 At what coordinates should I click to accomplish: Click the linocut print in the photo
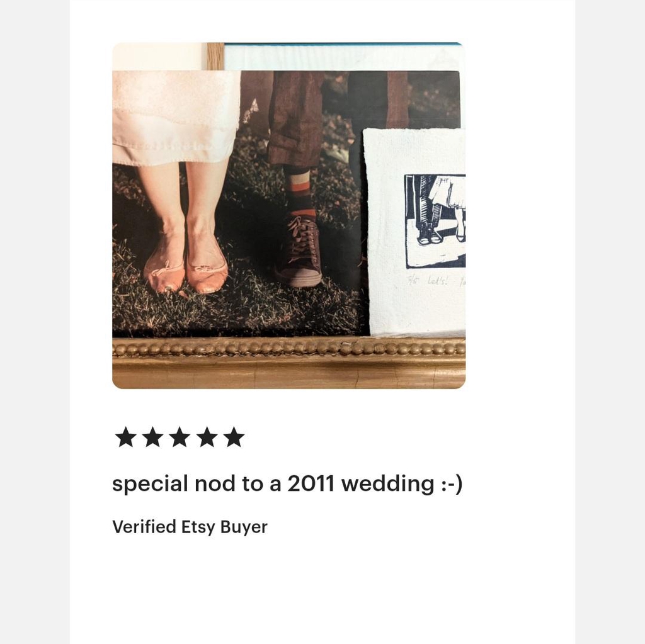(x=435, y=221)
